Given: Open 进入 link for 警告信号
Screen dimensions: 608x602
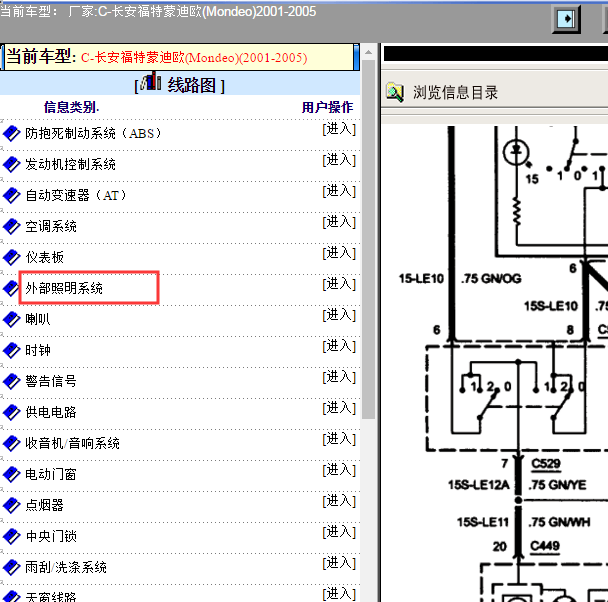Looking at the screenshot, I should click(x=339, y=377).
